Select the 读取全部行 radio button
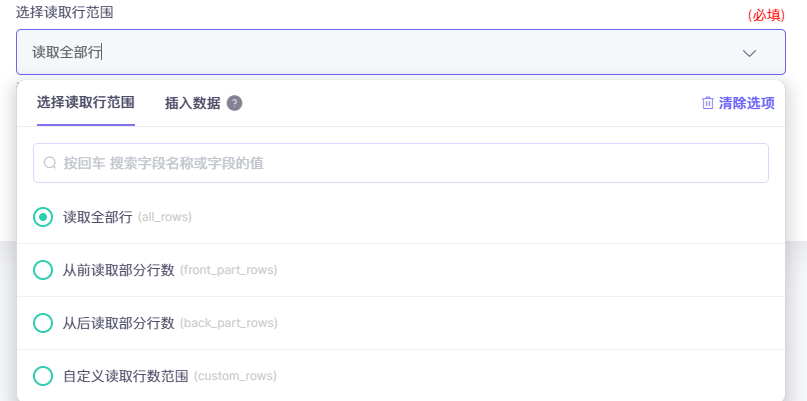The image size is (807, 401). point(43,217)
